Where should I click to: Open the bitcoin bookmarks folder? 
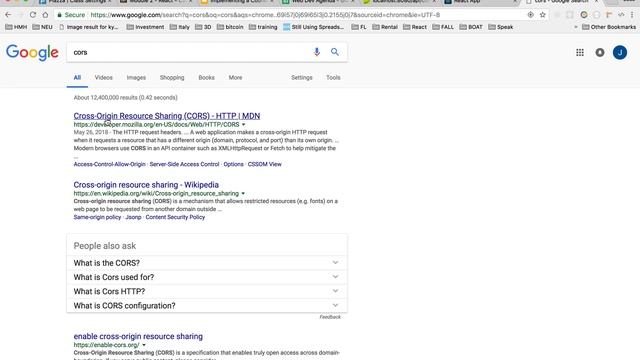230,27
